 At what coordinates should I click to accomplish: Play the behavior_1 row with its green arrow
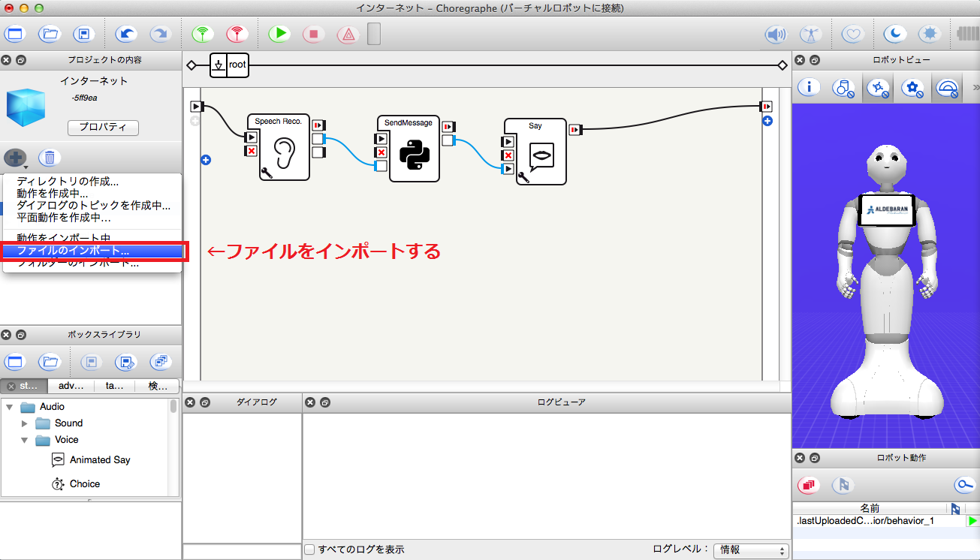click(x=972, y=521)
